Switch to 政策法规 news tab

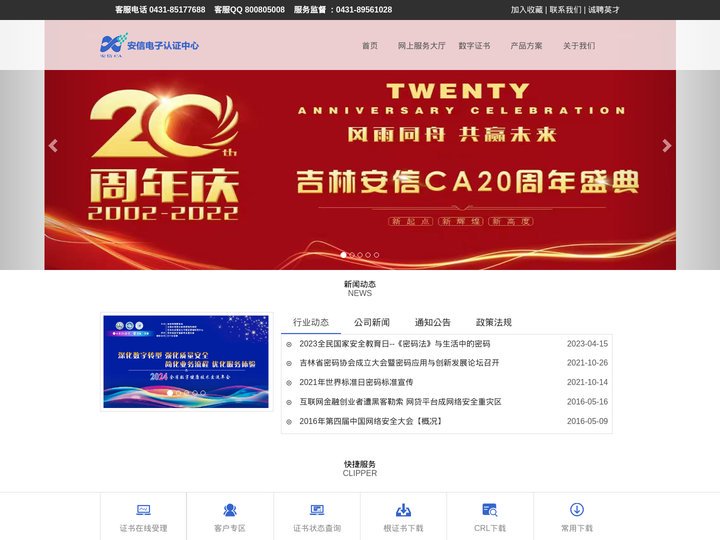coord(494,322)
